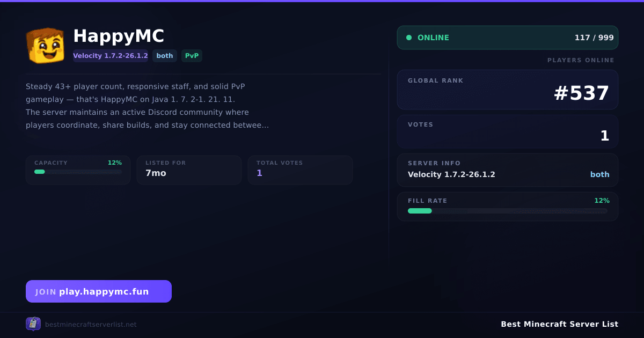Click the 'Server Info' label
This screenshot has width=644, height=338.
(x=434, y=163)
